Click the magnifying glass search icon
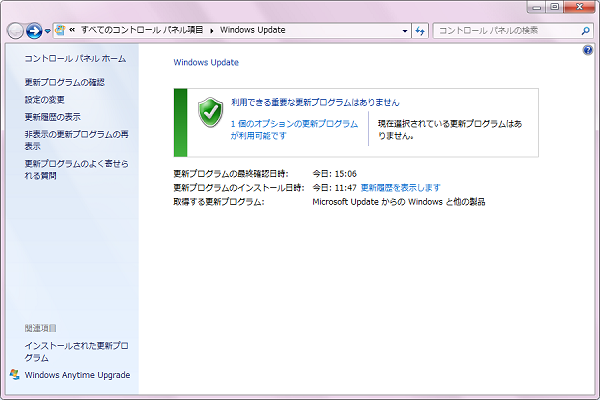This screenshot has height=400, width=600. (586, 30)
